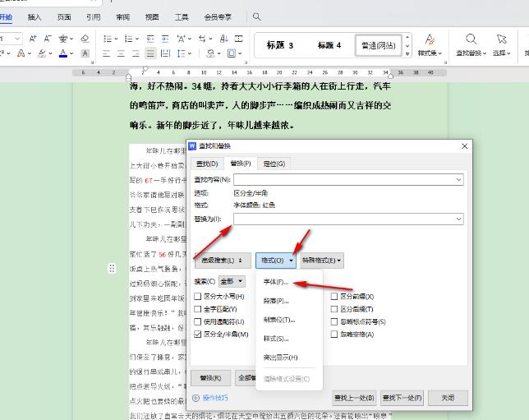Image resolution: width=529 pixels, height=420 pixels.
Task: Apply the 标题 3 style
Action: click(x=279, y=45)
